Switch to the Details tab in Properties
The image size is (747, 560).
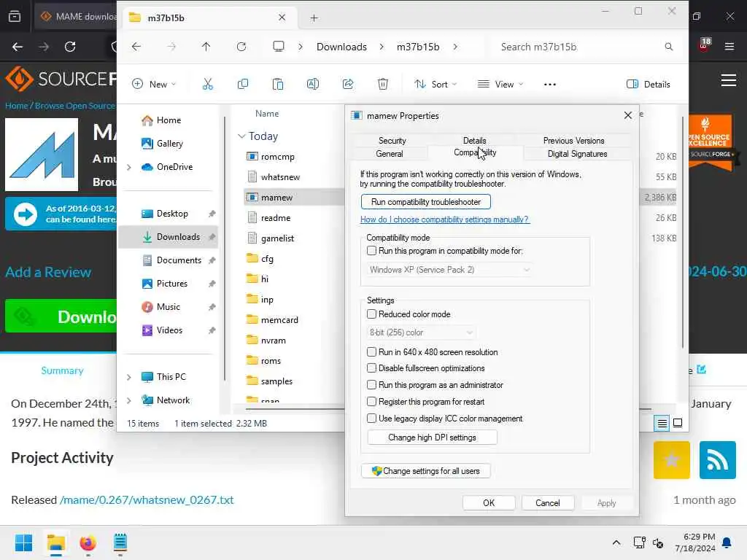point(474,141)
